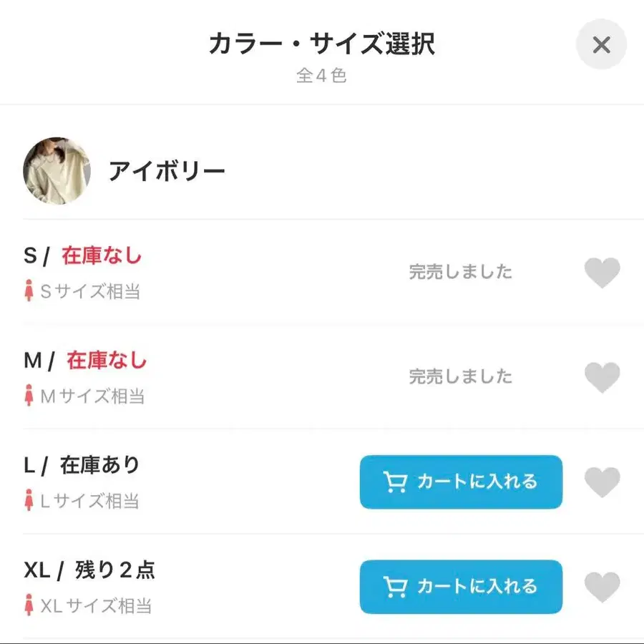Favorite the L size with heart icon
Screen dimensions: 644x644
(602, 482)
